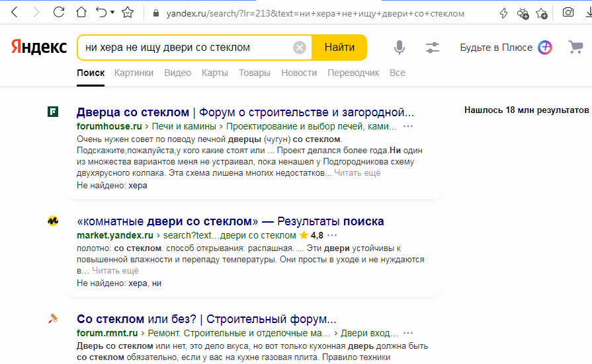Expand Читать ещё in forumhouse snippet
This screenshot has width=592, height=364.
(x=357, y=173)
